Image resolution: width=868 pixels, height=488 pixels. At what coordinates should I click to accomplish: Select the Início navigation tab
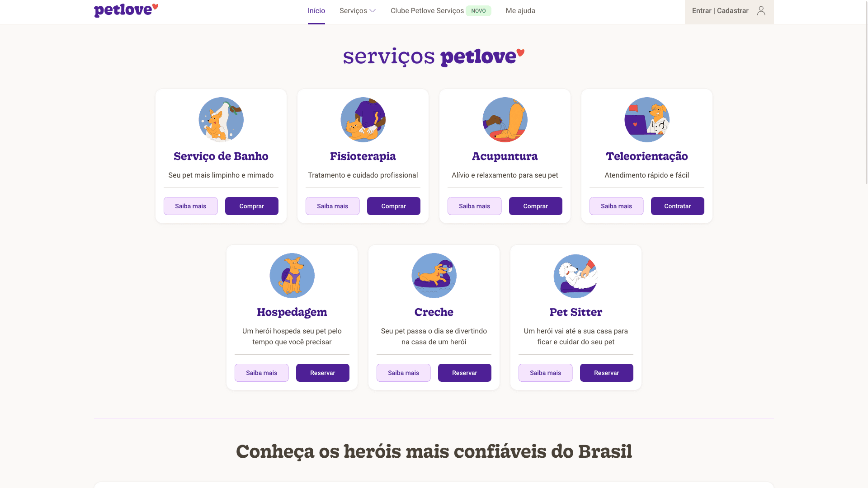tap(316, 10)
